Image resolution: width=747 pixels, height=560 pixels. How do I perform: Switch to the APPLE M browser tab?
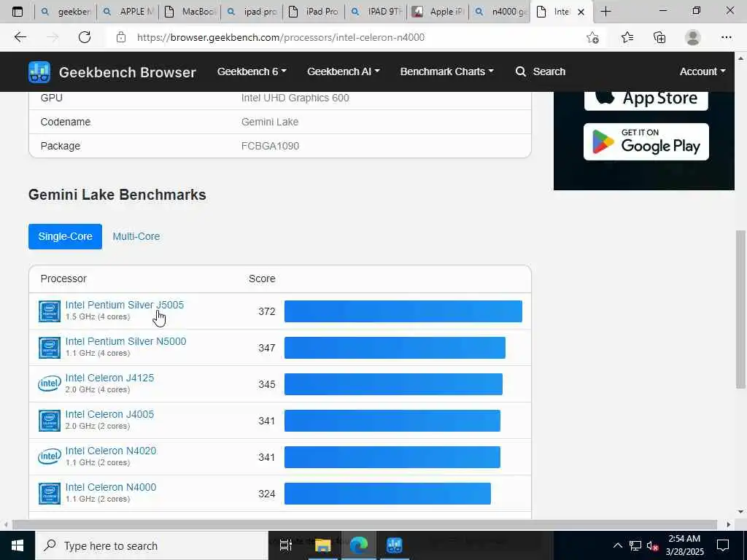point(128,12)
